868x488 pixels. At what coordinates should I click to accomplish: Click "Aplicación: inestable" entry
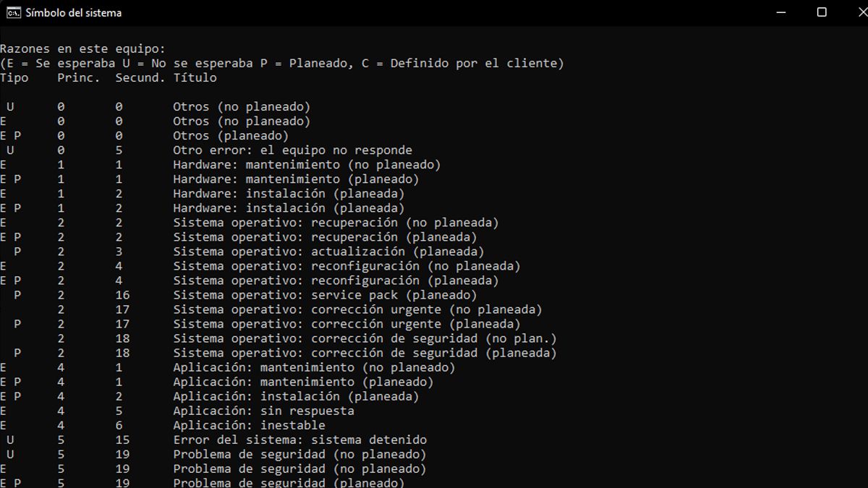[x=249, y=425]
